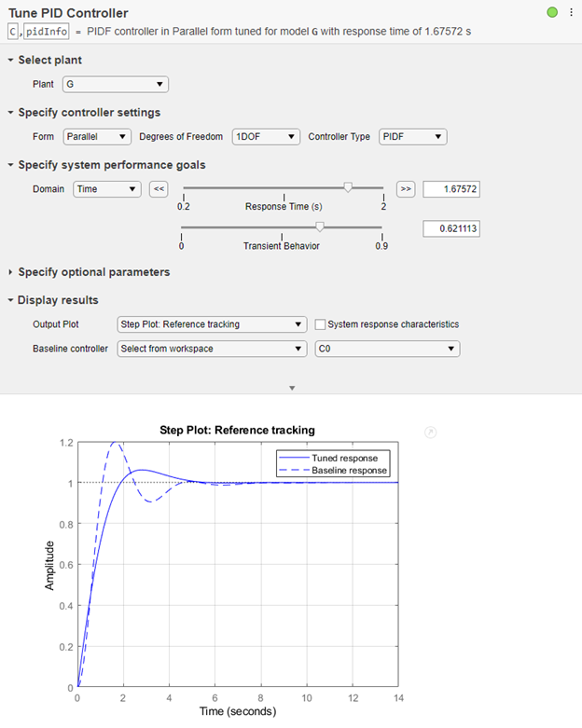The height and width of the screenshot is (728, 582).
Task: Expand Specify optional parameters section
Action: (11, 272)
